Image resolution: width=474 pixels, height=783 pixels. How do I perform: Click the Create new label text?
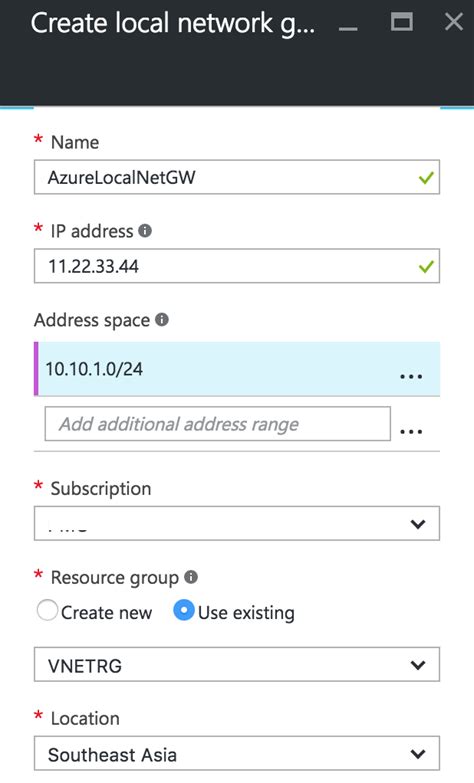[x=106, y=613]
